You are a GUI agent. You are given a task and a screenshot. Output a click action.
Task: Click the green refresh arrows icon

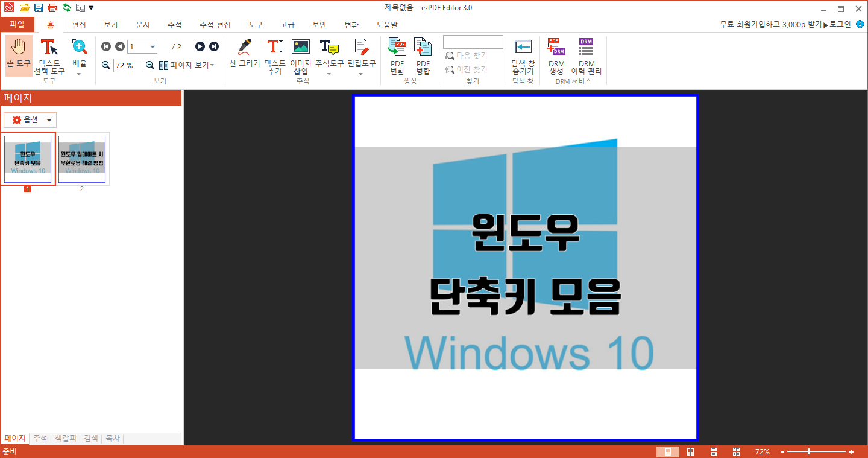tap(66, 8)
